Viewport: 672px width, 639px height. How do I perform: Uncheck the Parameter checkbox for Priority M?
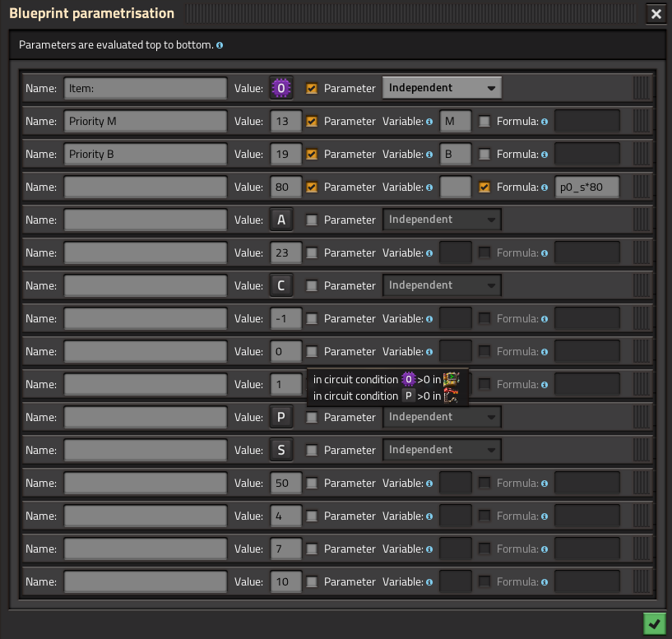[x=312, y=121]
